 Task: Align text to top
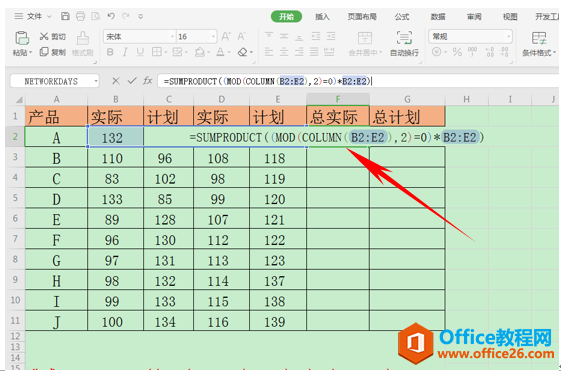(x=269, y=36)
